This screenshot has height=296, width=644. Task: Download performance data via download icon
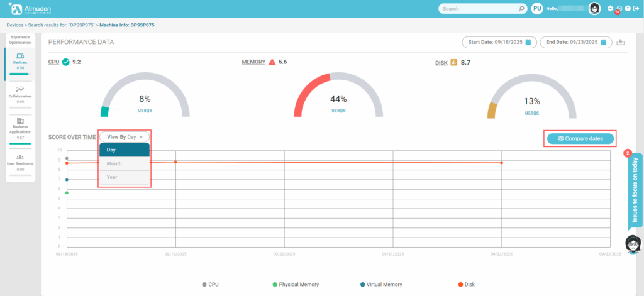pyautogui.click(x=621, y=42)
